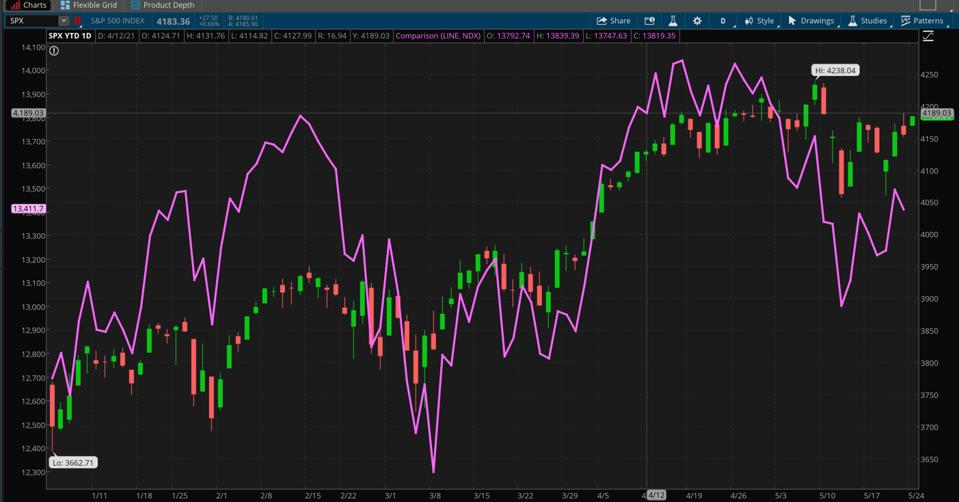
Task: Click the 4/12 date marker on time axis
Action: pos(656,495)
